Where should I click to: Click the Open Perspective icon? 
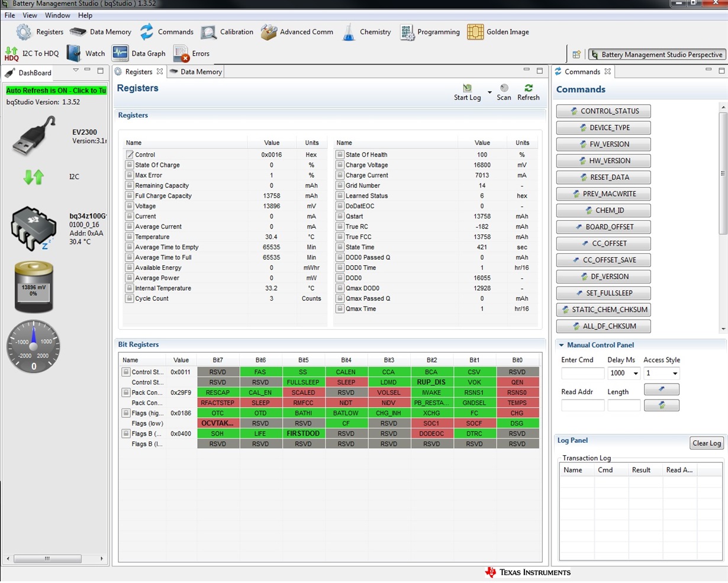(576, 54)
